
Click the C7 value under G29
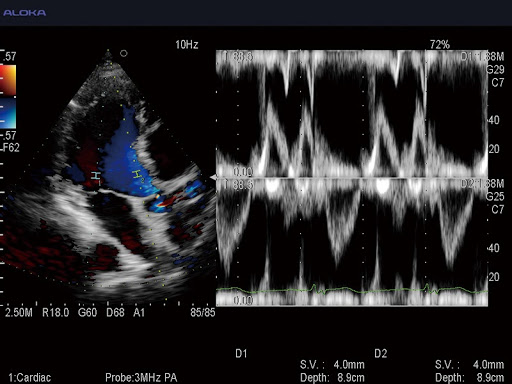click(498, 82)
